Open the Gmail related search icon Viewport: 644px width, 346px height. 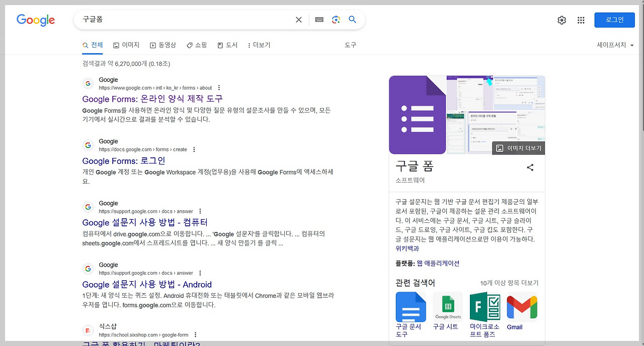(x=522, y=307)
